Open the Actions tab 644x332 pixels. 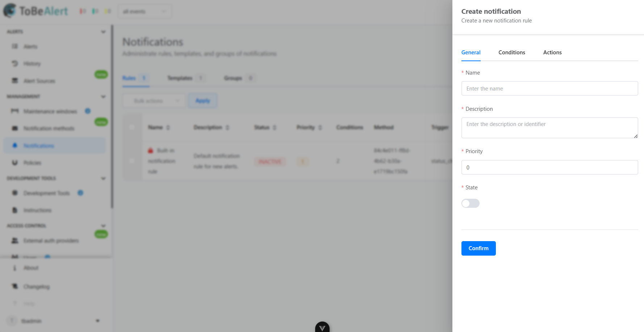552,52
